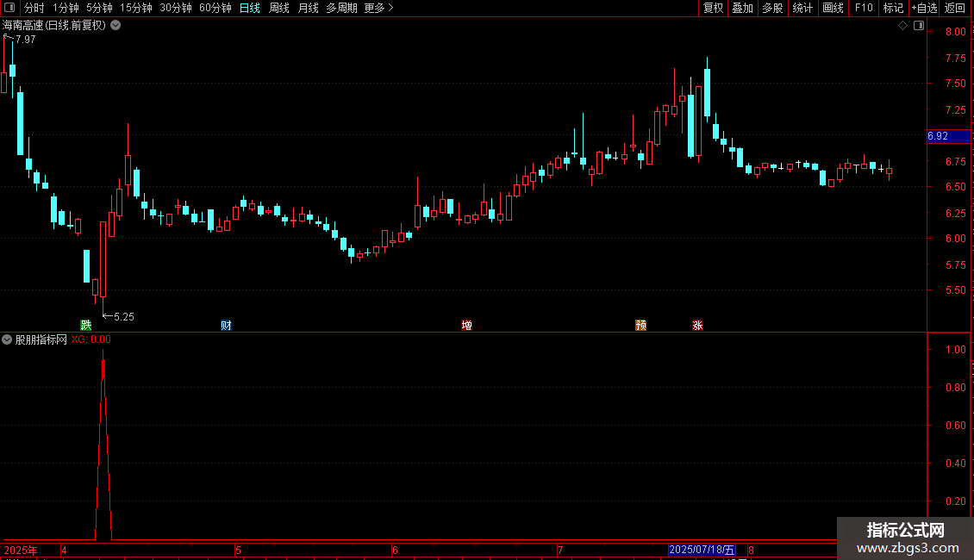The height and width of the screenshot is (560, 974).
Task: Click the 返回 back button
Action: pyautogui.click(x=955, y=8)
